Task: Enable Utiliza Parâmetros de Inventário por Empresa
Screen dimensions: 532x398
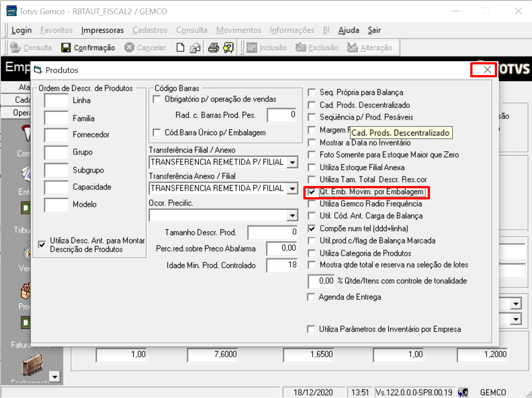Action: tap(311, 329)
